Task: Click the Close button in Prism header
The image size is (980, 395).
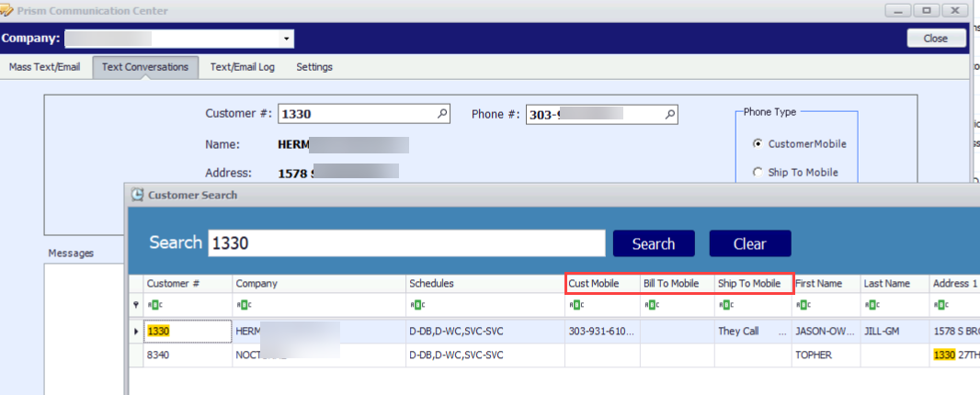Action: click(x=935, y=39)
